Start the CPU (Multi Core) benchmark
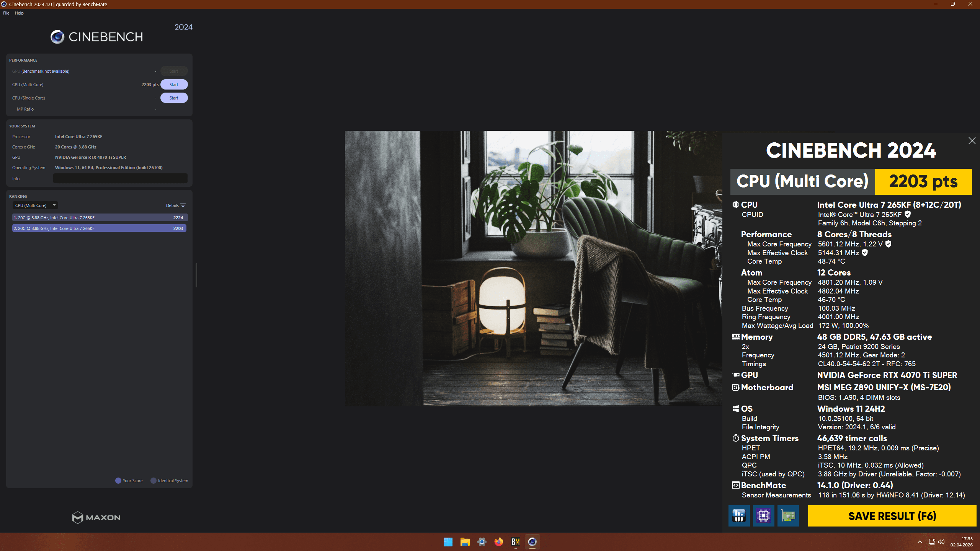 coord(174,85)
